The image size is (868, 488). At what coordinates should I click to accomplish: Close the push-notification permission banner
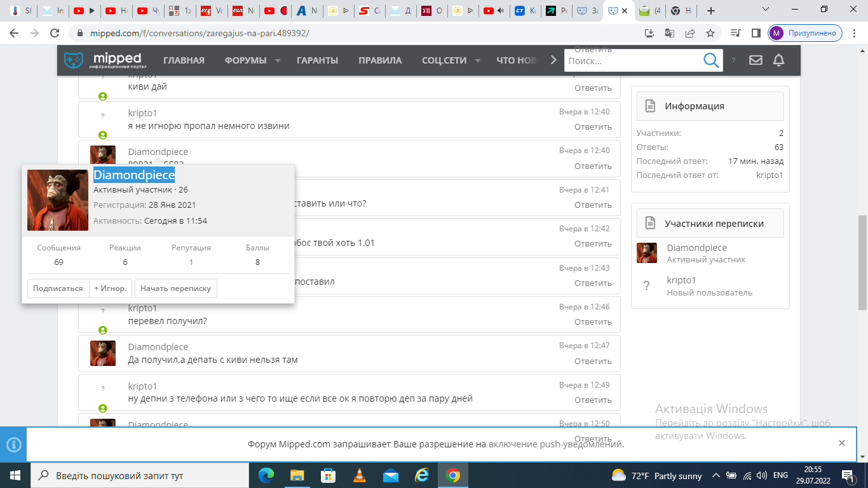pos(842,443)
